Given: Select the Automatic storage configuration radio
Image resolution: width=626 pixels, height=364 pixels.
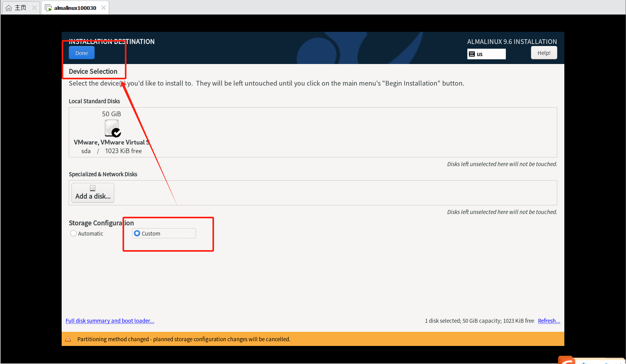Looking at the screenshot, I should click(87, 234).
